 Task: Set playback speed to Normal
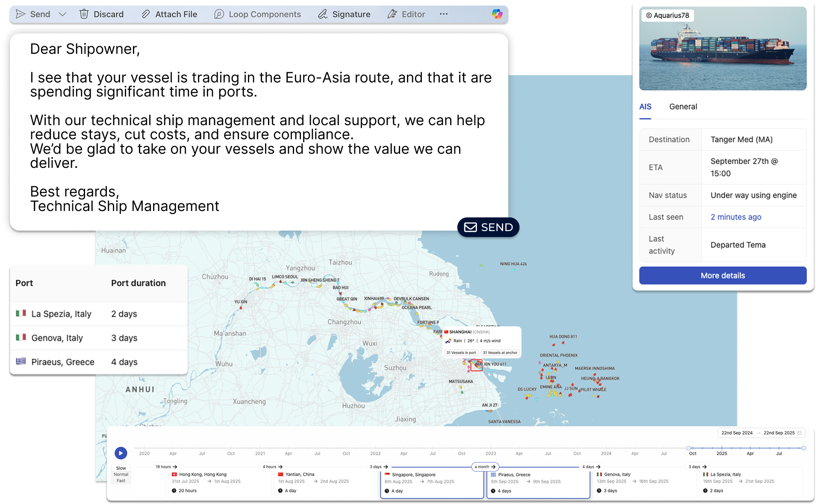[x=121, y=475]
